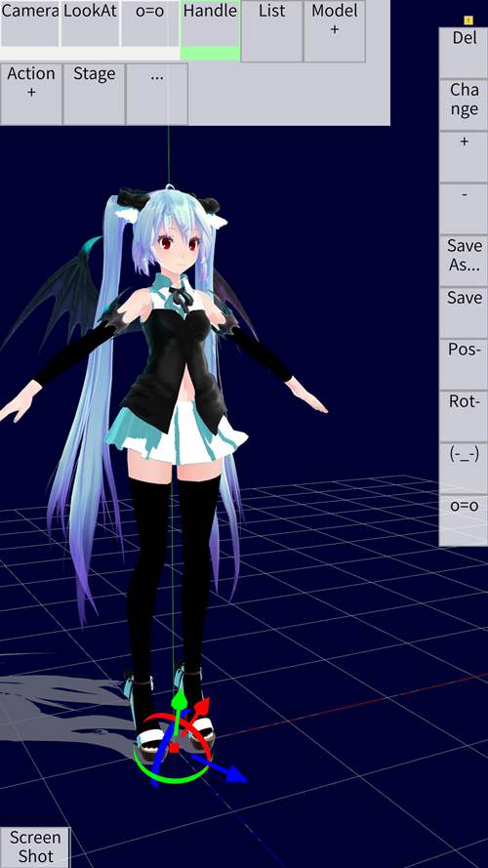This screenshot has width=488, height=868.
Task: Expand the Model + menu
Action: (x=334, y=31)
